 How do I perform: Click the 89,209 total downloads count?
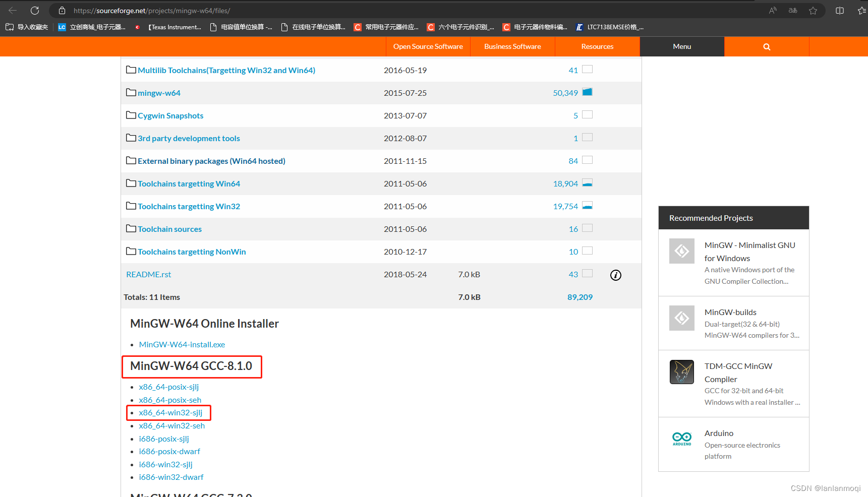[x=580, y=297]
